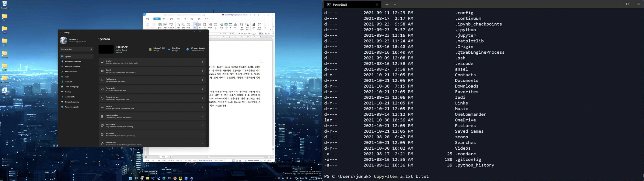
Task: Click the Rename link under JUNUBOOK
Action: point(119,52)
